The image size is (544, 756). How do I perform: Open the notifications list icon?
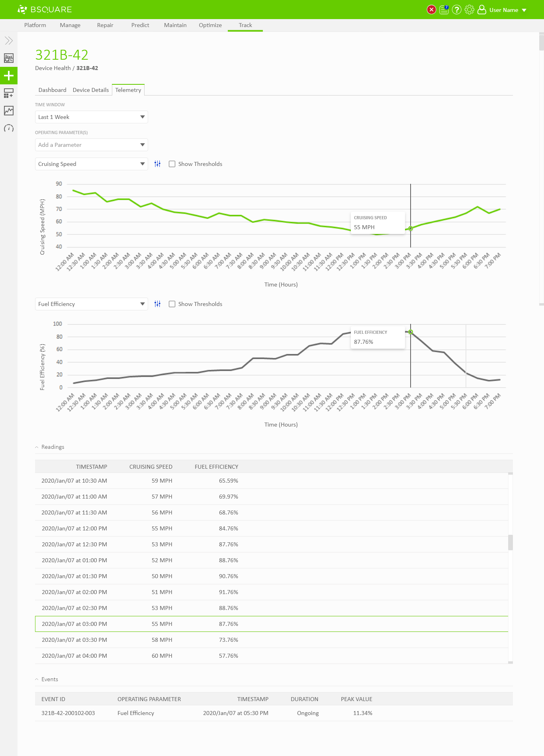pyautogui.click(x=444, y=10)
